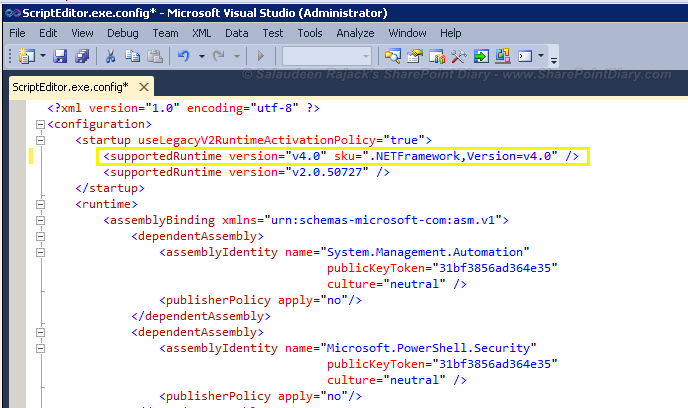Click the urn:schemas-microsoft-com:asm.v1 namespace value

[x=383, y=220]
